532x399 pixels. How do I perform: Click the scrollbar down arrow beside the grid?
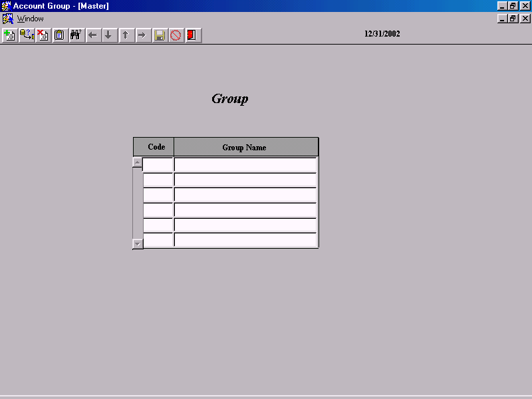click(137, 243)
